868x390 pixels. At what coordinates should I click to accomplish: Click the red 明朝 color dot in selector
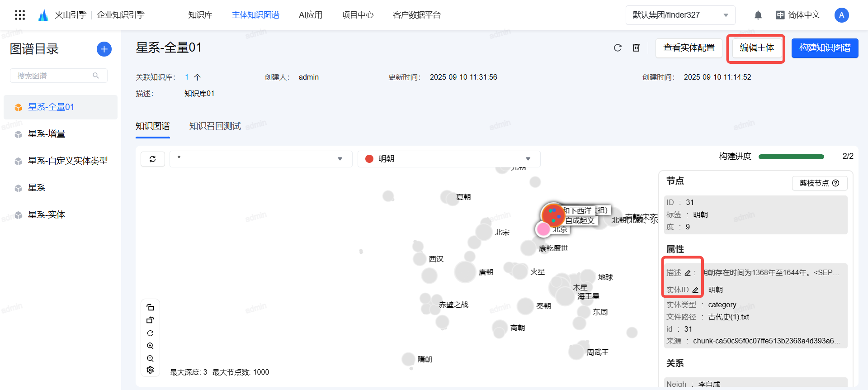369,159
